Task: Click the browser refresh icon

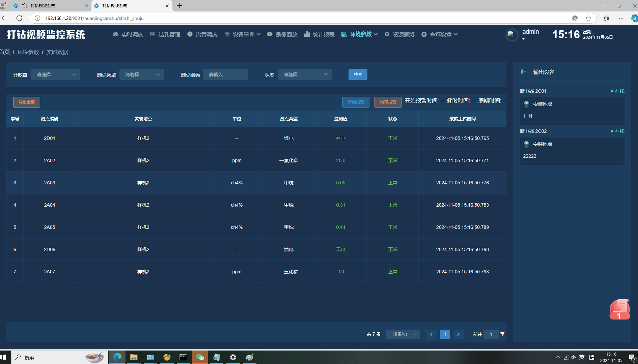Action: pos(19,18)
